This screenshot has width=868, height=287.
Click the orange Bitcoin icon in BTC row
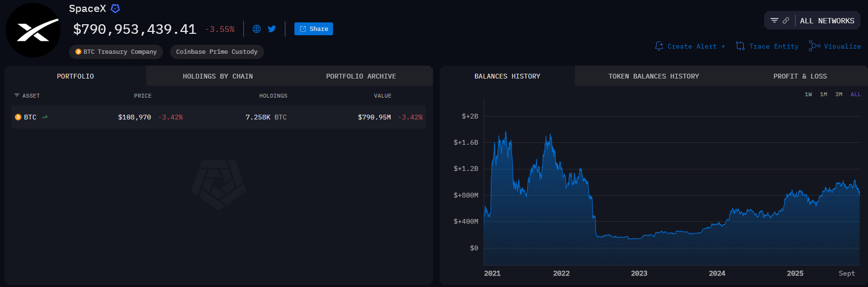point(18,117)
